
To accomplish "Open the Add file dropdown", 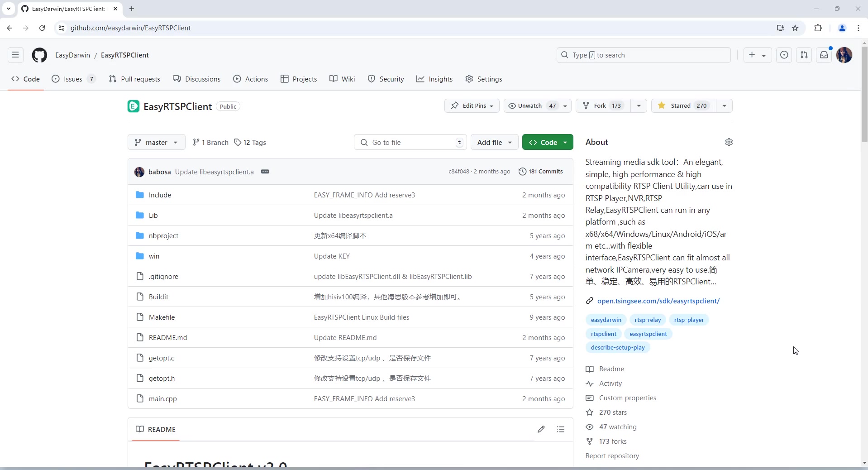I will [494, 142].
